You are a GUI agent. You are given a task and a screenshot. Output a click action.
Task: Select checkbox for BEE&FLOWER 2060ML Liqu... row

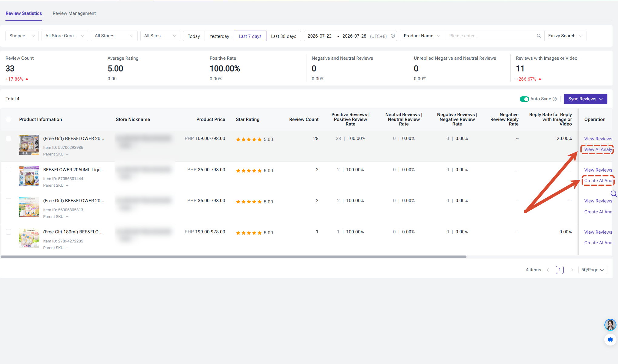8,170
